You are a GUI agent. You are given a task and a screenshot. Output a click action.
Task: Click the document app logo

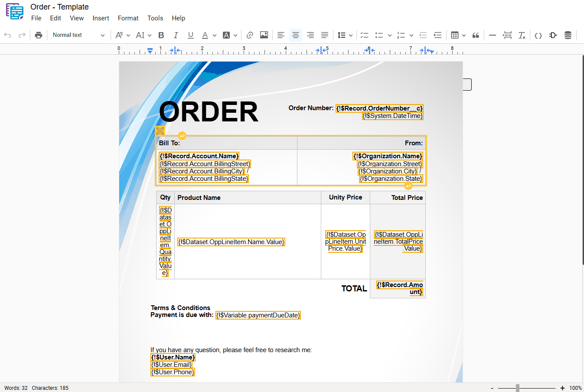point(15,11)
